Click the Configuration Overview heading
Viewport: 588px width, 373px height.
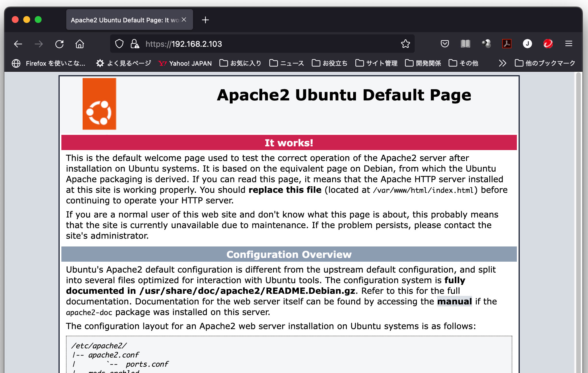[289, 254]
